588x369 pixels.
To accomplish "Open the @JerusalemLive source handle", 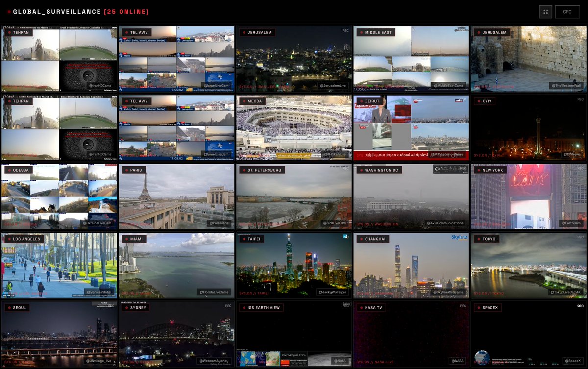I will click(x=333, y=86).
